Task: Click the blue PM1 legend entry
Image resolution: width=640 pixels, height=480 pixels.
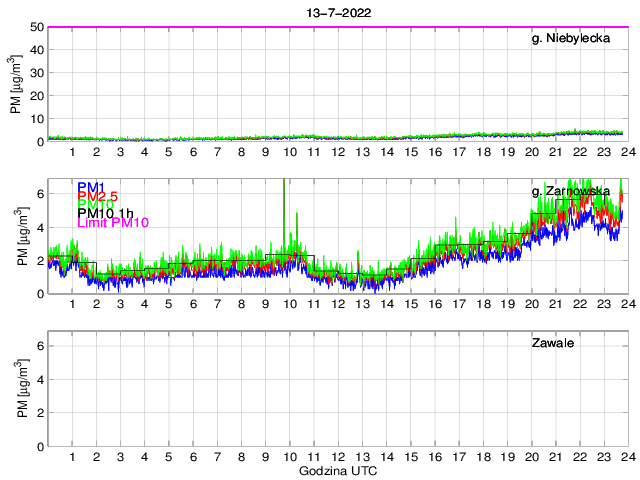Action: (89, 186)
